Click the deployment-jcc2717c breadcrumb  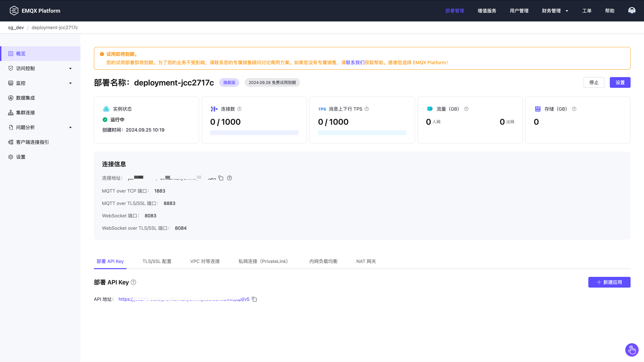tap(55, 27)
